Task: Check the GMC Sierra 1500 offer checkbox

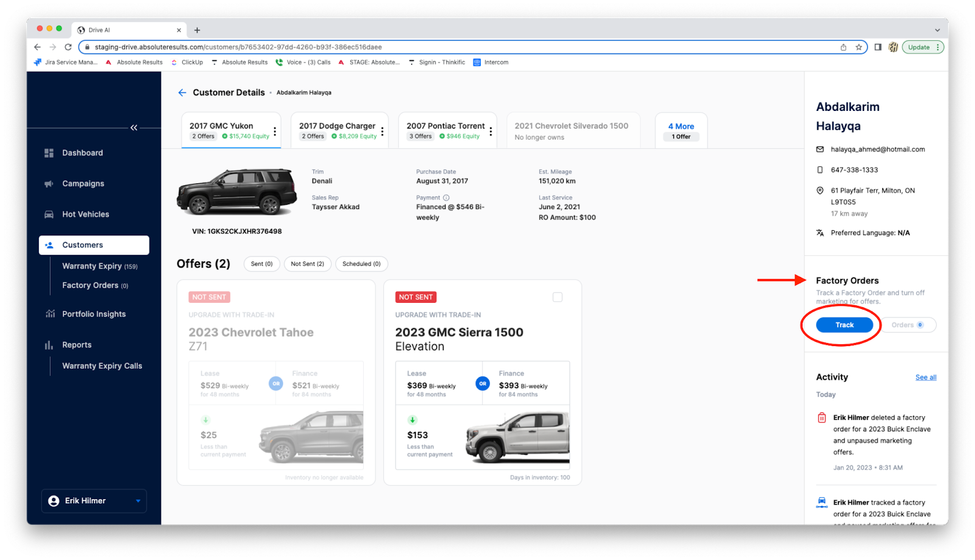Action: click(x=557, y=297)
